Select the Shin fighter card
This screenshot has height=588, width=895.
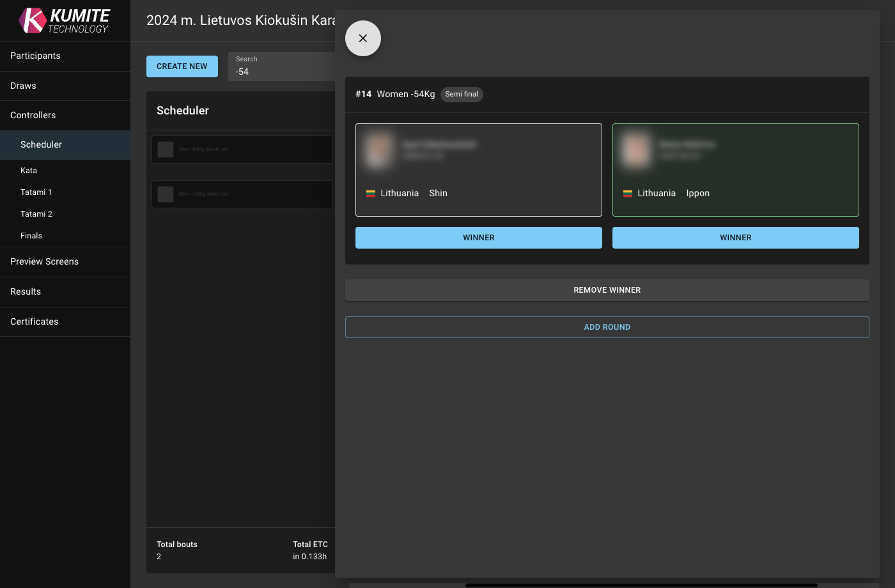coord(478,170)
